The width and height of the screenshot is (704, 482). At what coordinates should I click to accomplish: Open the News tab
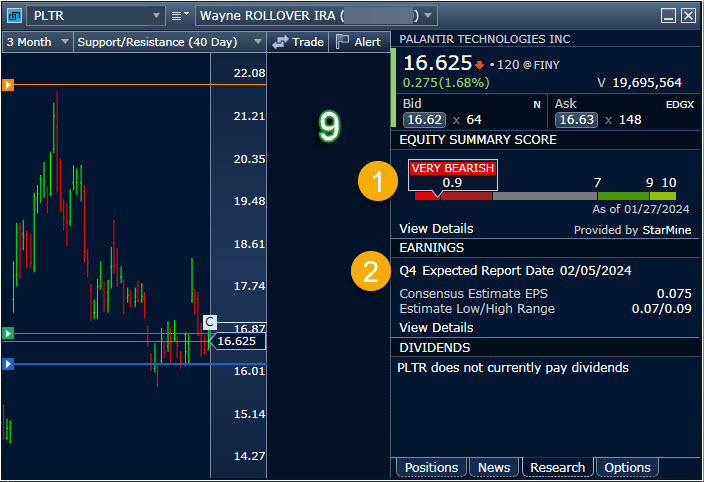click(494, 467)
